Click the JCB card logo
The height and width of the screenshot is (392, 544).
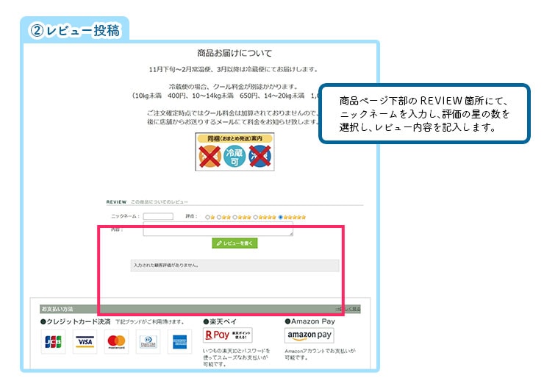click(x=53, y=342)
